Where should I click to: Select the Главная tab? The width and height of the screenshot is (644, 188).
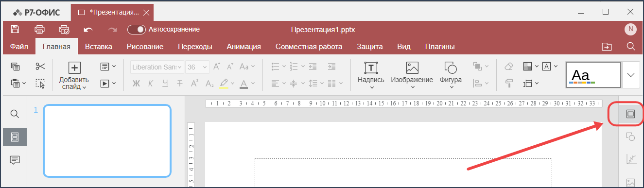(56, 47)
